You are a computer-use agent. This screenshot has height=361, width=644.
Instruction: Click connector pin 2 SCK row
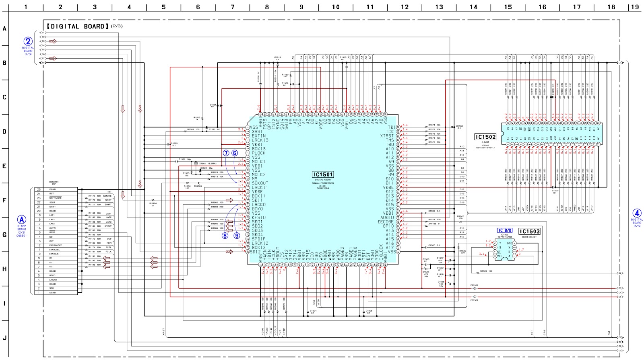click(56, 288)
